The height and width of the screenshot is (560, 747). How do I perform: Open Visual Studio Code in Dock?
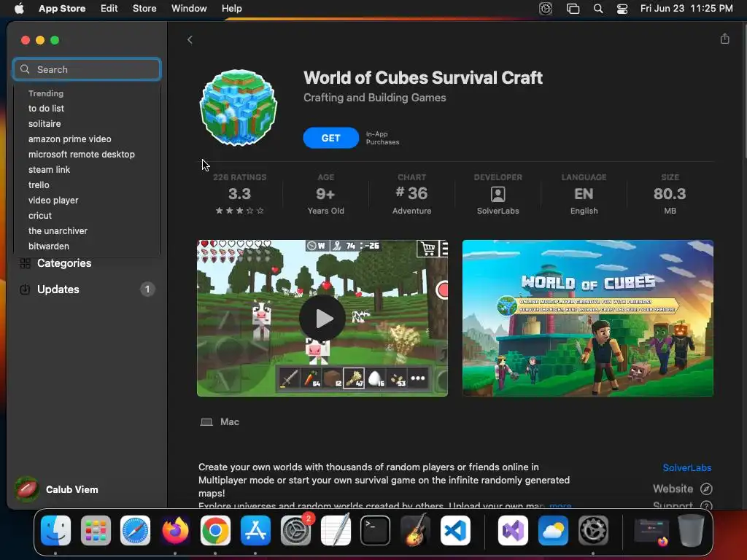455,530
